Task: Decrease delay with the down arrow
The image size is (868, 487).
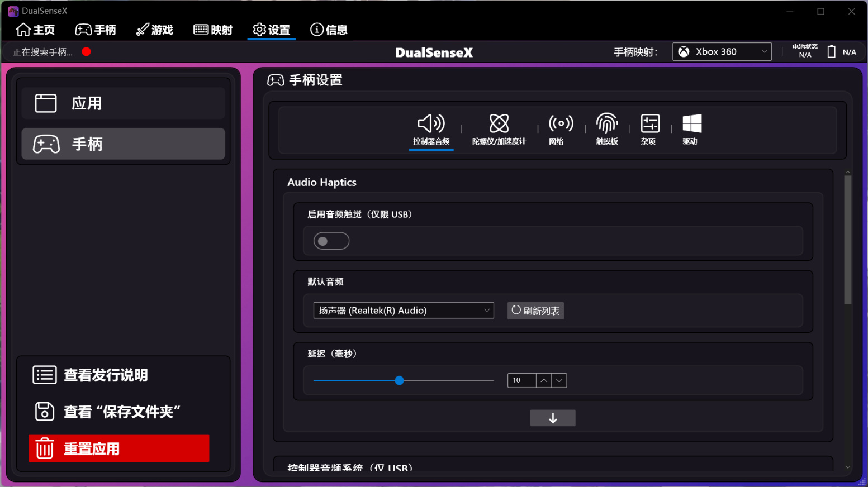Action: 559,380
